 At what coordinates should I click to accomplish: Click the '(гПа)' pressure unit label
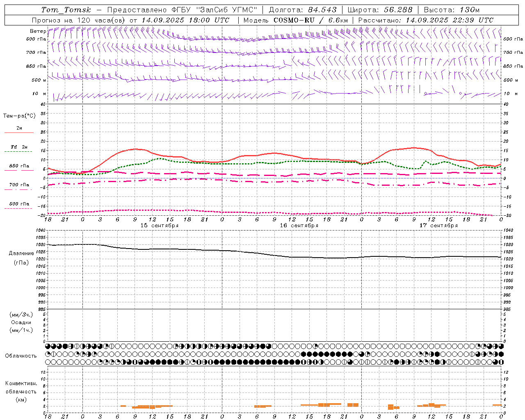(21, 262)
